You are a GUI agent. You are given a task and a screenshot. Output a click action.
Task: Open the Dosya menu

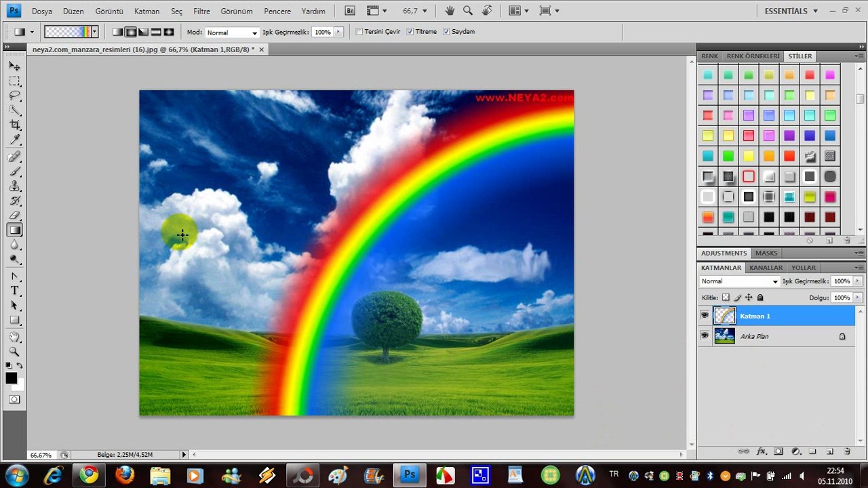(x=42, y=12)
